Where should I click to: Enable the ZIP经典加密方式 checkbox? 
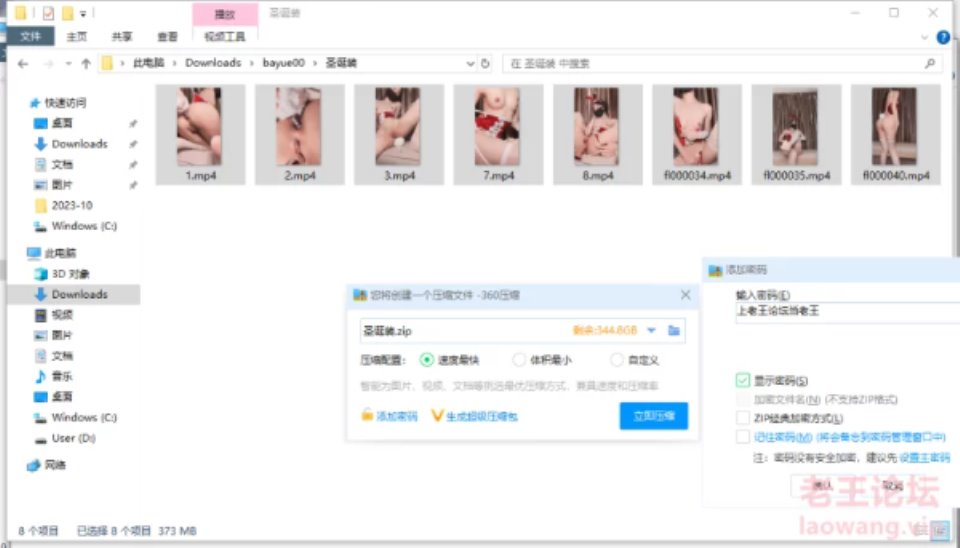point(742,418)
